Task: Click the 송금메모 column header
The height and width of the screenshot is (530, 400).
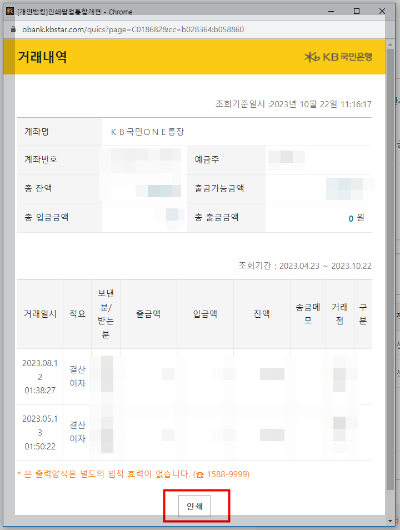Action: click(x=308, y=314)
